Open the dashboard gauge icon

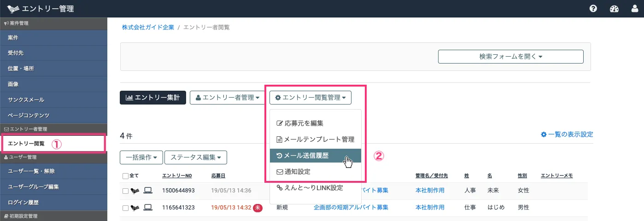[x=614, y=9]
